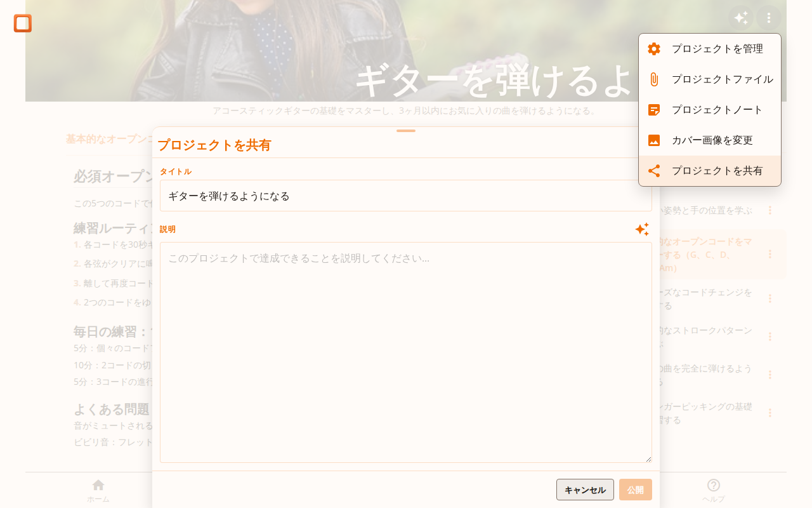The image size is (812, 508).
Task: Select プロジェクトを管理 gear menu item
Action: (710, 49)
